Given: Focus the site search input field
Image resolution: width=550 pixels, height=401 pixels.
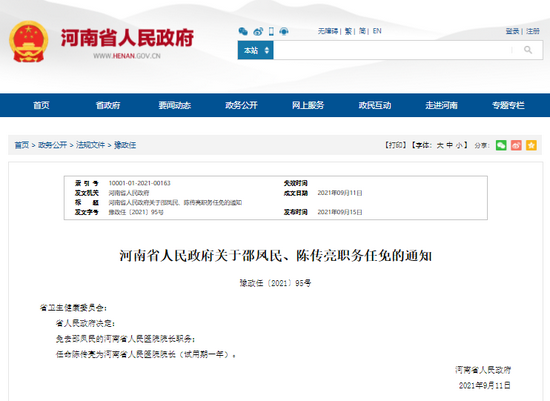Looking at the screenshot, I should pos(392,50).
